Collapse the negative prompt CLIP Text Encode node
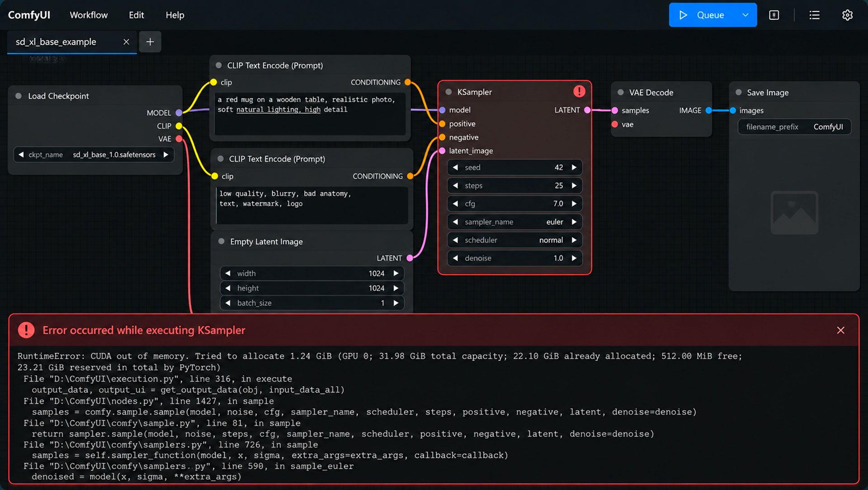Image resolution: width=868 pixels, height=490 pixels. tap(221, 159)
